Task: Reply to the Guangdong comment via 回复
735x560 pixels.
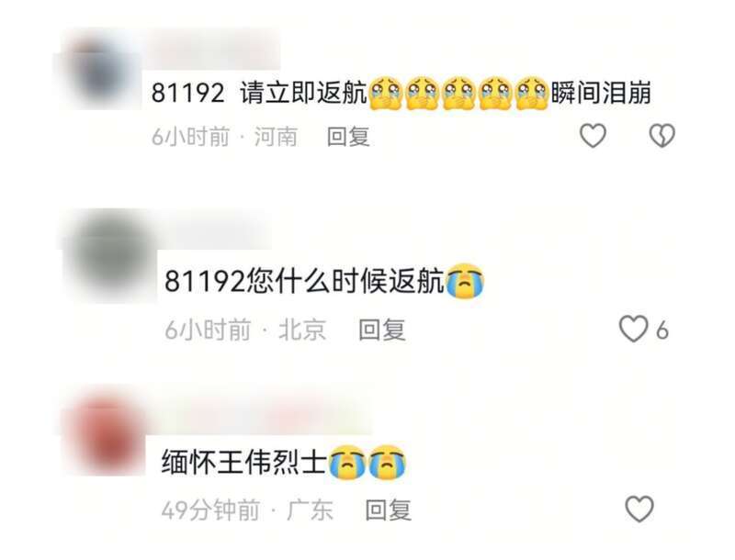Action: coord(388,510)
